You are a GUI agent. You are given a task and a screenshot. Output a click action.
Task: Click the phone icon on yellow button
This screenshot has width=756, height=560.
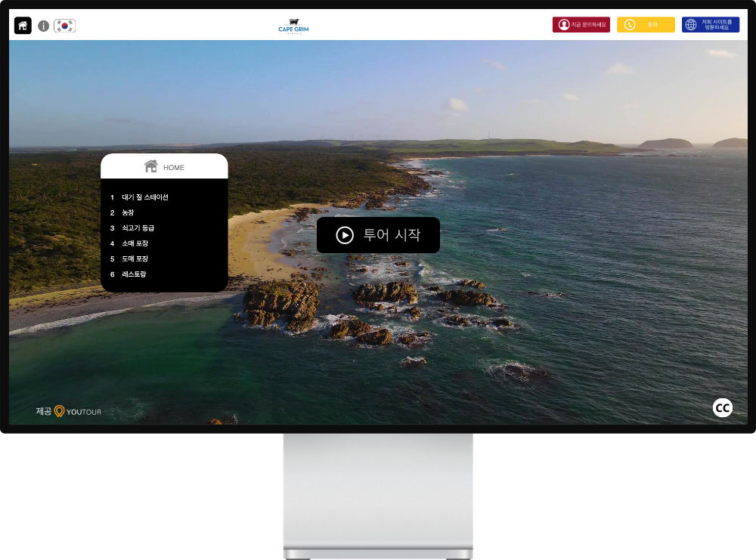coord(629,25)
